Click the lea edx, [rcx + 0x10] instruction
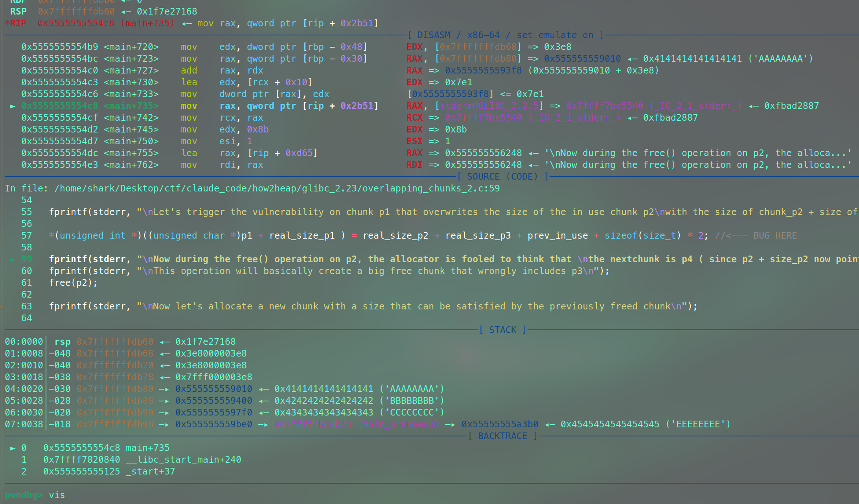Viewport: 859px width, 504px height. 246,82
